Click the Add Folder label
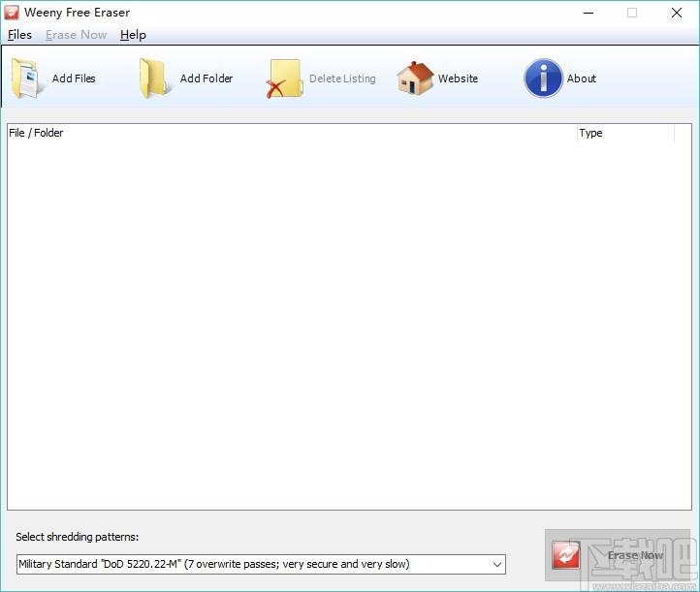 (x=207, y=78)
